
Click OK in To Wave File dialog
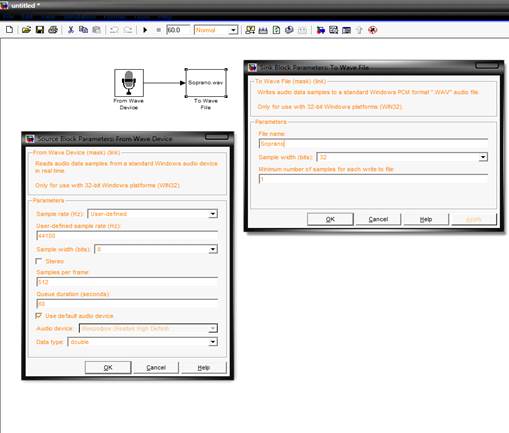[330, 219]
